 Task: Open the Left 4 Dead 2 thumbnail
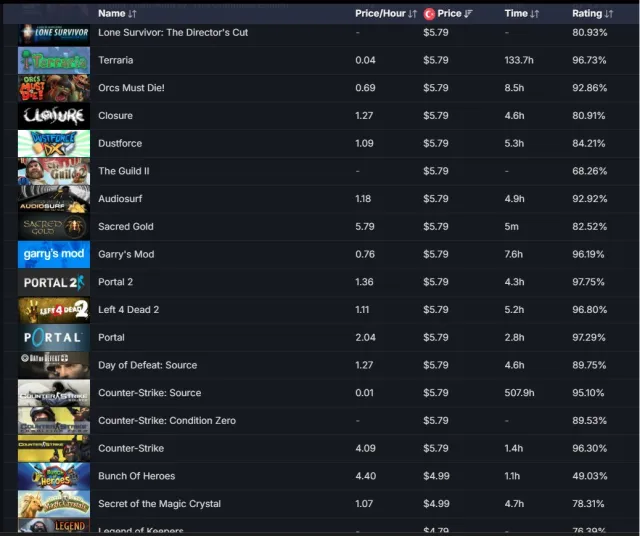click(x=54, y=310)
